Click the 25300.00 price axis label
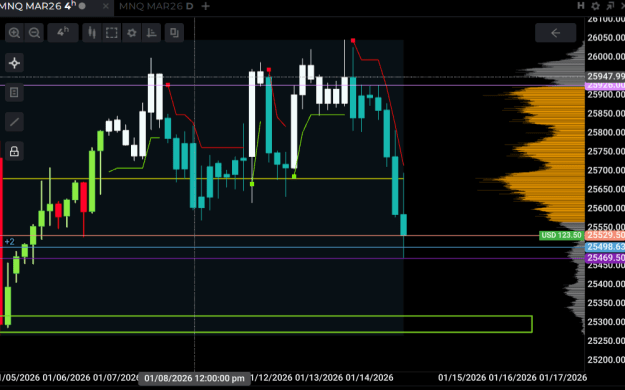Image resolution: width=625 pixels, height=390 pixels. [x=606, y=322]
